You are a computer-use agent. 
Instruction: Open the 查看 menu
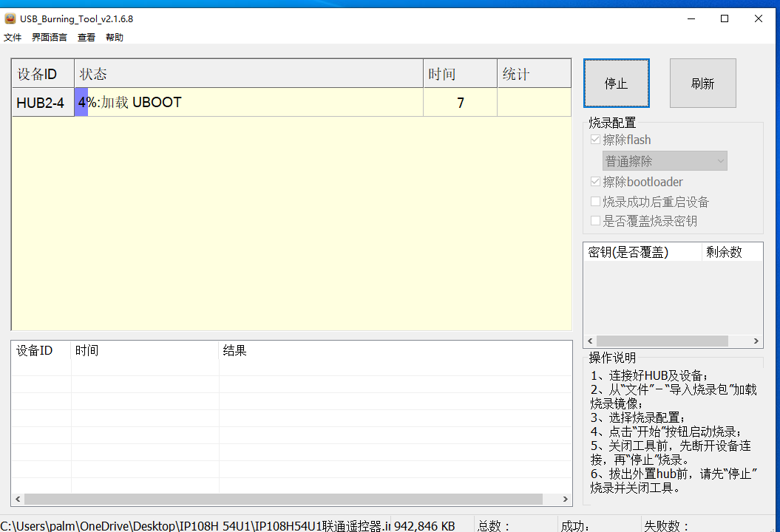click(x=86, y=37)
